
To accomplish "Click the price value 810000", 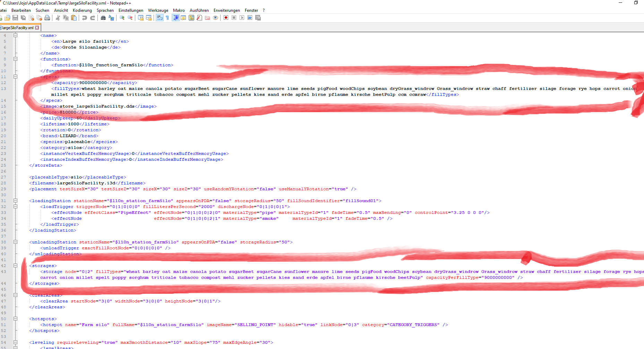I will pos(68,112).
